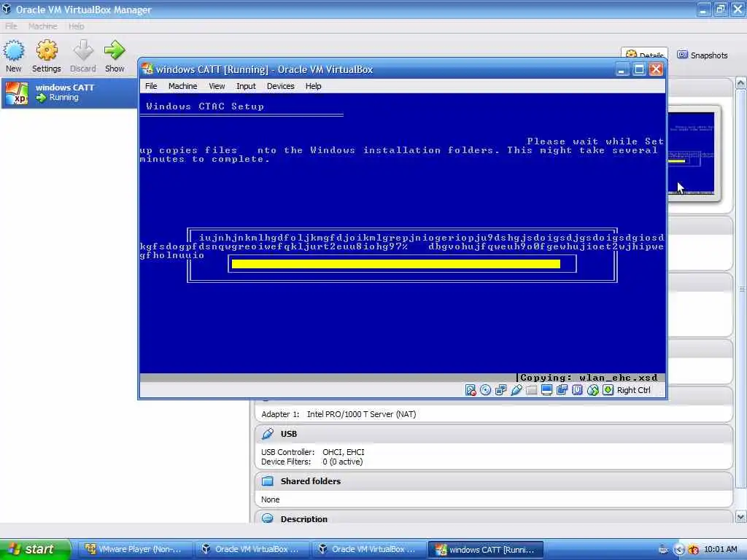Image resolution: width=747 pixels, height=560 pixels.
Task: Switch to second Oracle VM VirtualBox taskbar button
Action: click(368, 550)
